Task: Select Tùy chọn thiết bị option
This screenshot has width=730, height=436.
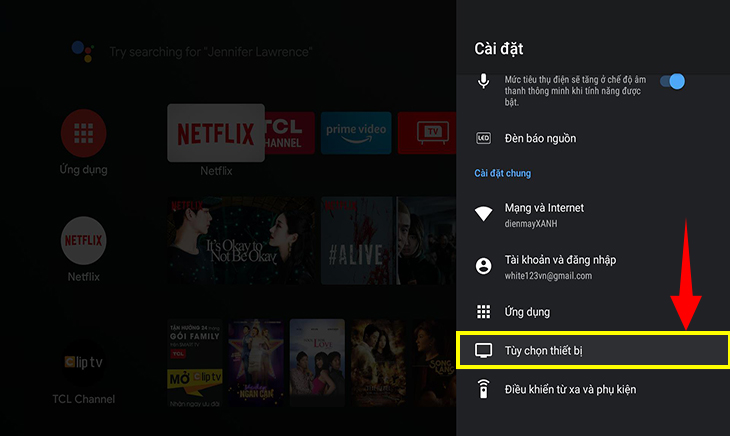Action: coord(593,350)
